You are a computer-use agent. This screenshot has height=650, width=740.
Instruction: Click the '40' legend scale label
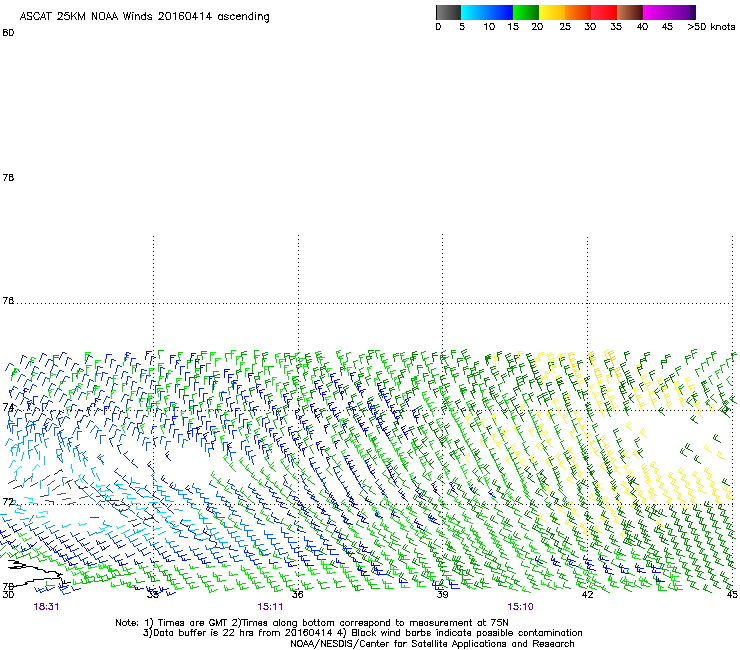pos(642,27)
